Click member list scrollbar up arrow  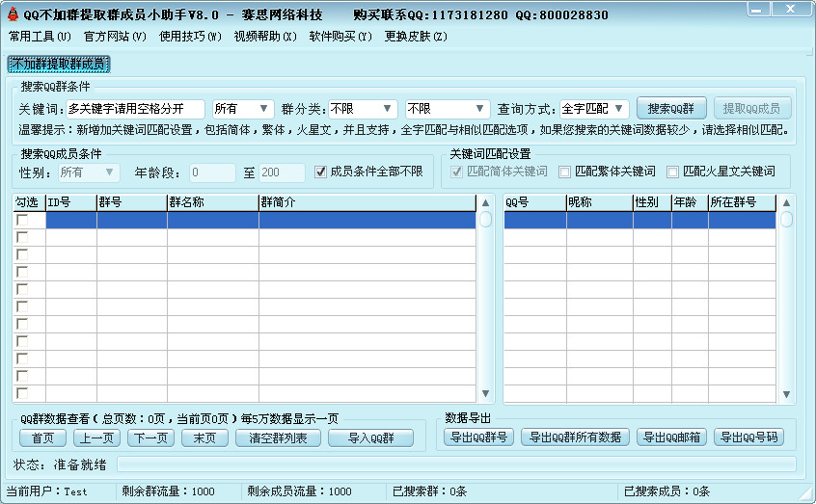pos(786,202)
